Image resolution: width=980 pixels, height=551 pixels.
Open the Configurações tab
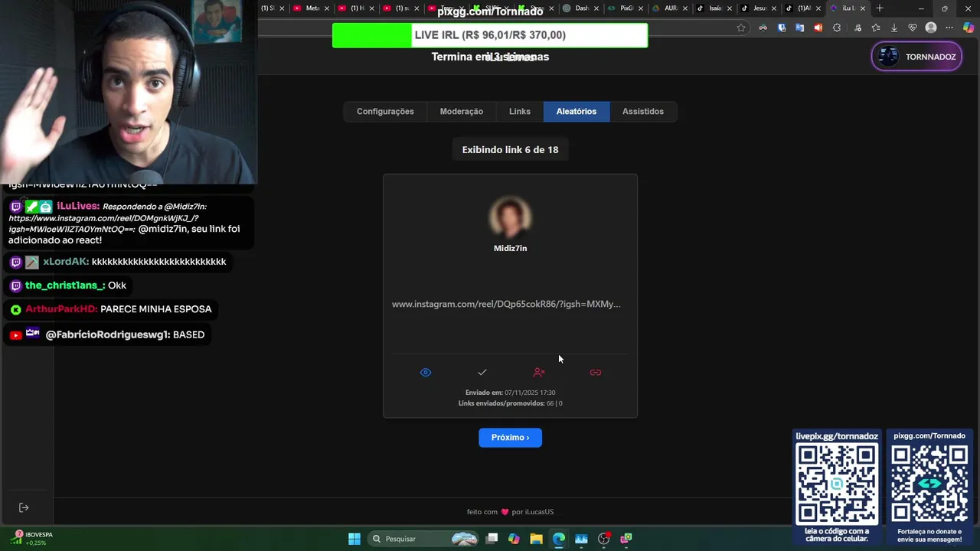click(385, 112)
